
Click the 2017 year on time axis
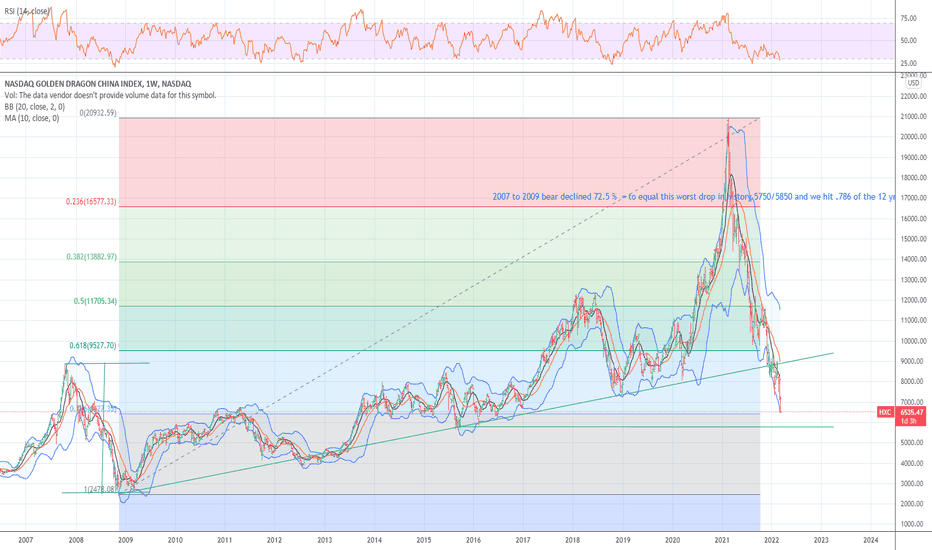click(x=523, y=540)
